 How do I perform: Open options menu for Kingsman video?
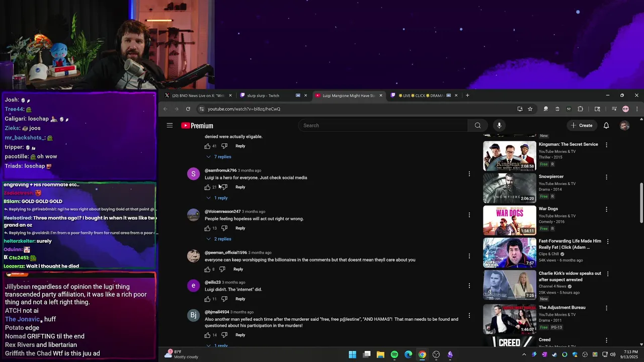tap(606, 145)
